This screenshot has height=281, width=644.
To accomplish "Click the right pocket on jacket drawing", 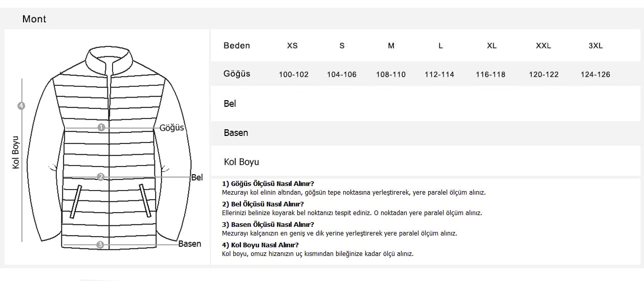I will (x=145, y=201).
